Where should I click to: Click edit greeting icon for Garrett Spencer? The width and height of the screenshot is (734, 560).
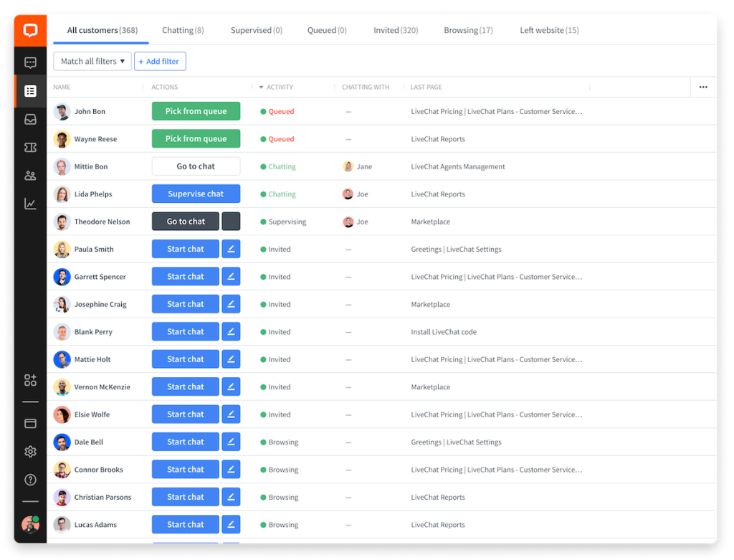[231, 277]
